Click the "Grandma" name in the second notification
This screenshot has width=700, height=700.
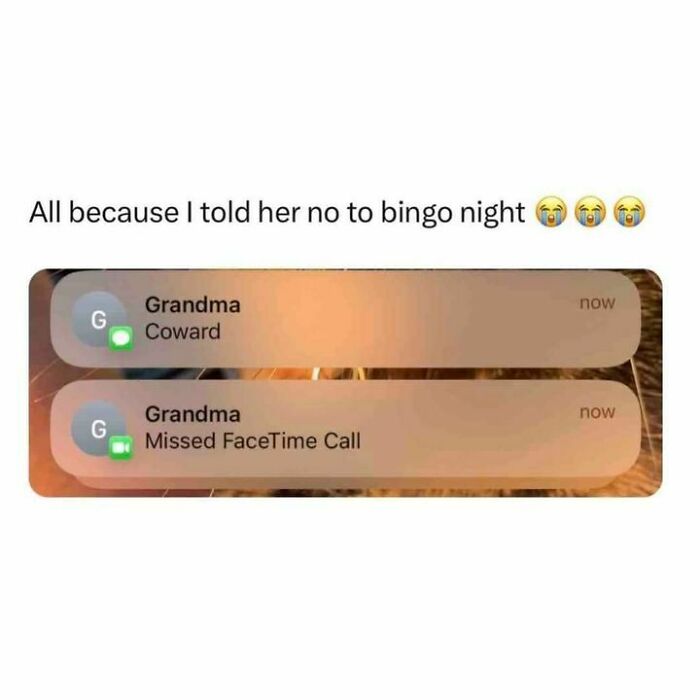coord(192,414)
